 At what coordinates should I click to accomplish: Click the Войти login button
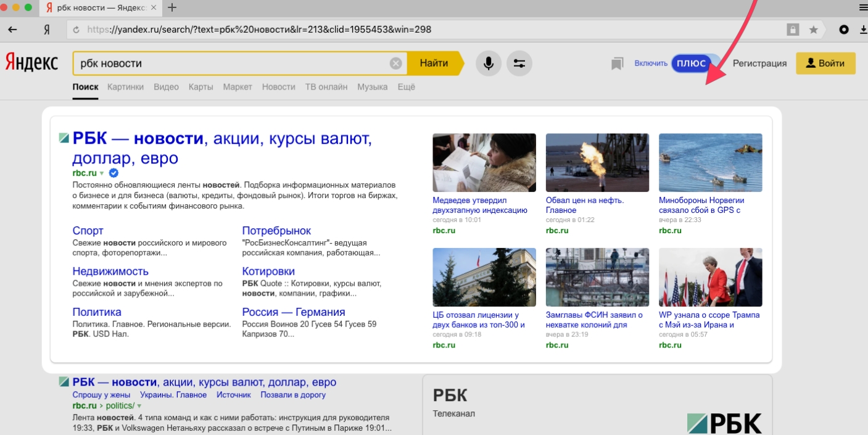(x=825, y=64)
